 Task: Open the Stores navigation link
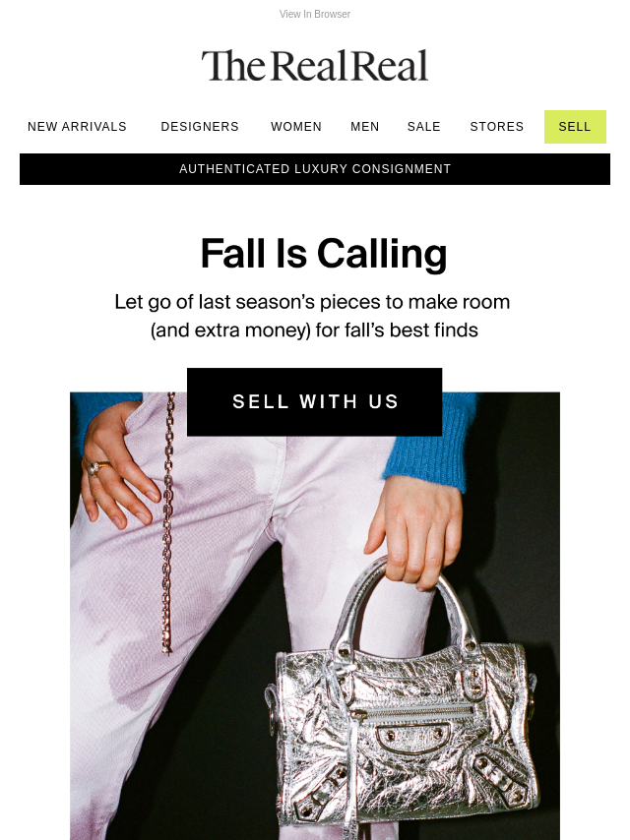tap(496, 127)
